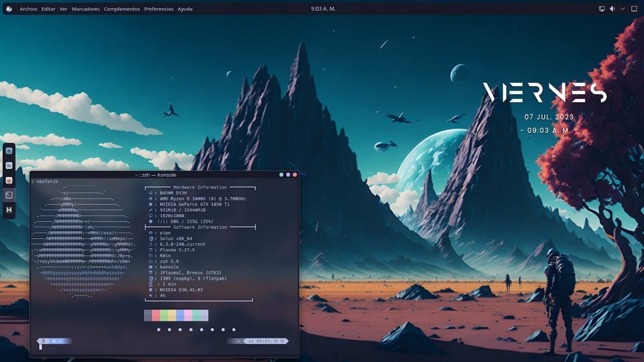
Task: Open the Marcadores menu
Action: 86,9
